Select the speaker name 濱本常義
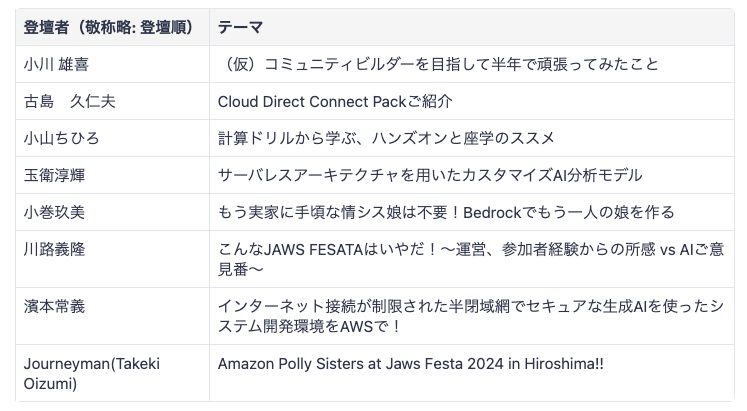 (x=54, y=306)
